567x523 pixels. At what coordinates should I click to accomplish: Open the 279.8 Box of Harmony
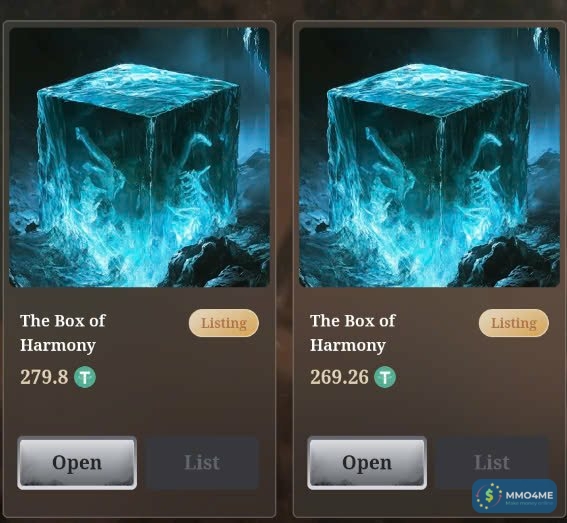click(x=77, y=463)
